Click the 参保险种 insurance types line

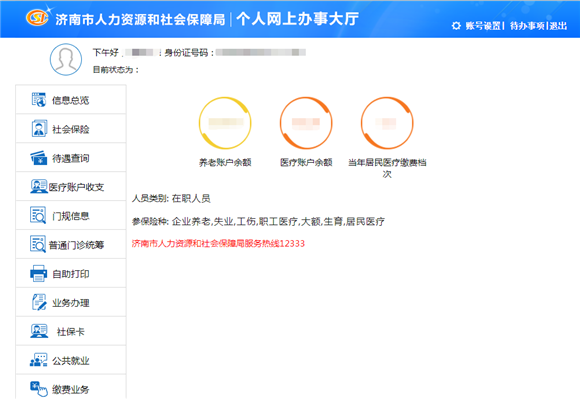tap(258, 221)
